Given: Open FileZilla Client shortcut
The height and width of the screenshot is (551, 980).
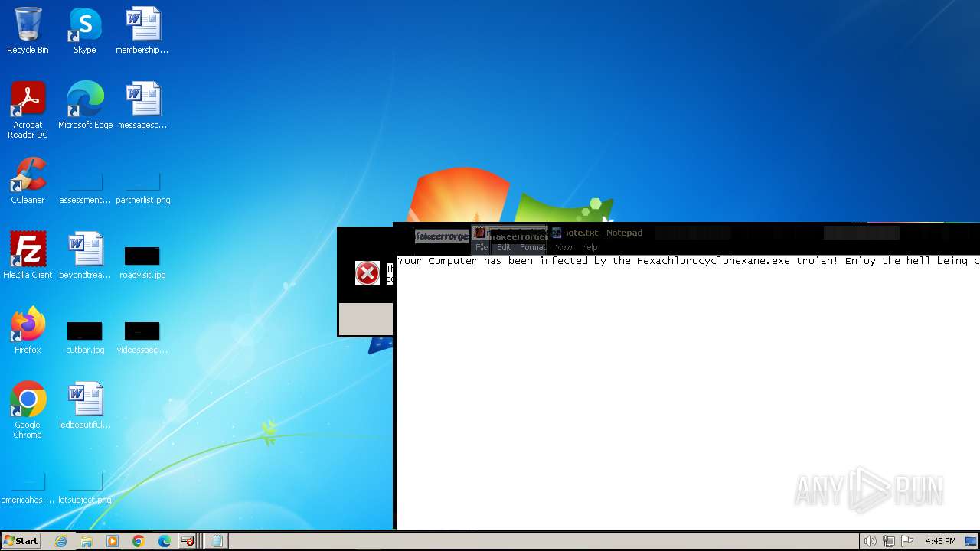Looking at the screenshot, I should coord(28,256).
